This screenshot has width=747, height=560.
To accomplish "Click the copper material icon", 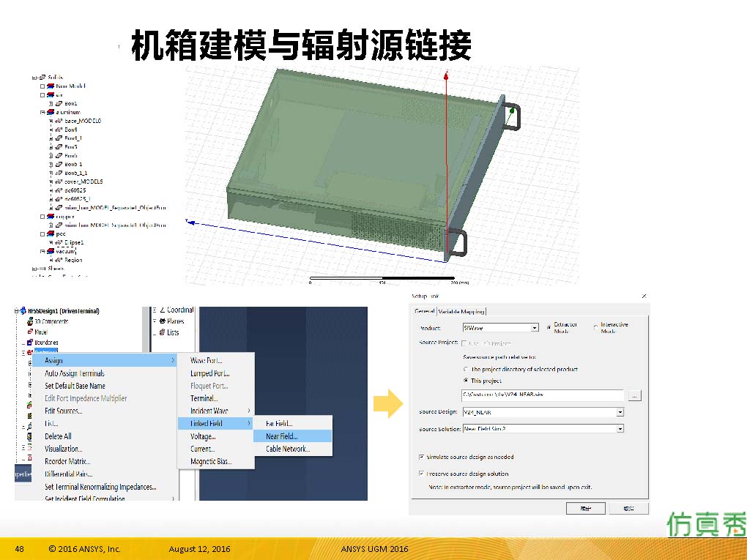I will point(51,217).
